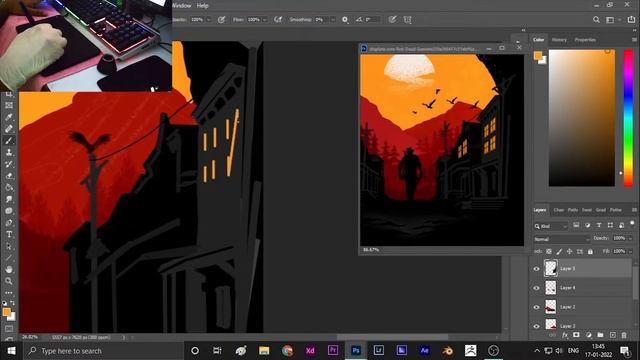Select the Brush tool in toolbar

[x=9, y=141]
